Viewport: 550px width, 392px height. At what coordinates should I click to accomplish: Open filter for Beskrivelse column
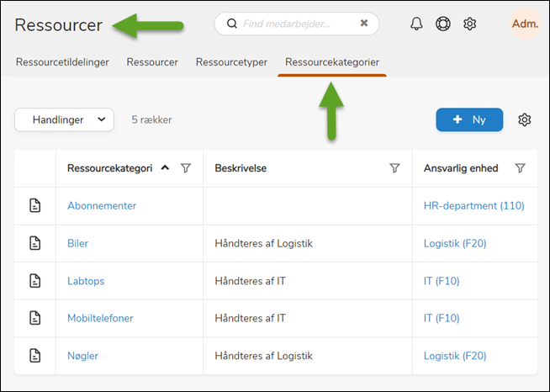tap(394, 168)
